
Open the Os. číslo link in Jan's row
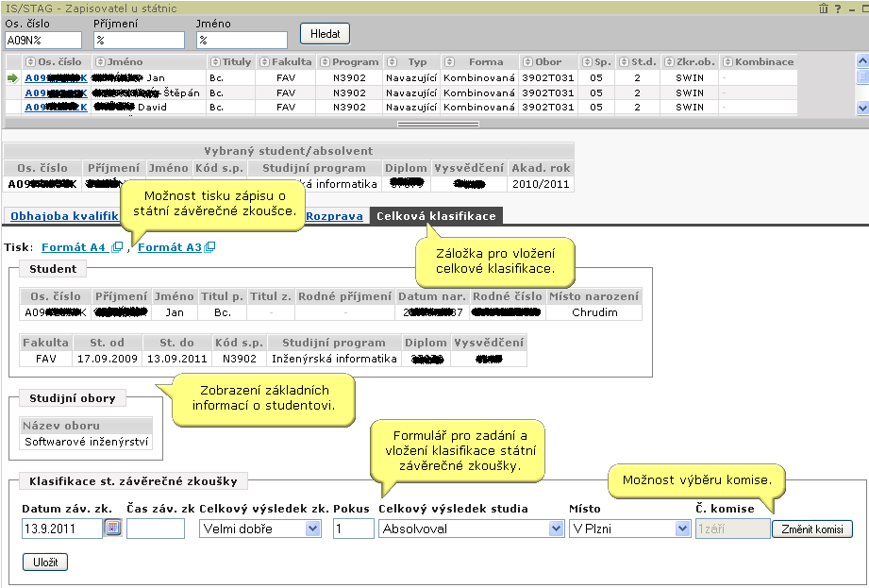coord(56,78)
